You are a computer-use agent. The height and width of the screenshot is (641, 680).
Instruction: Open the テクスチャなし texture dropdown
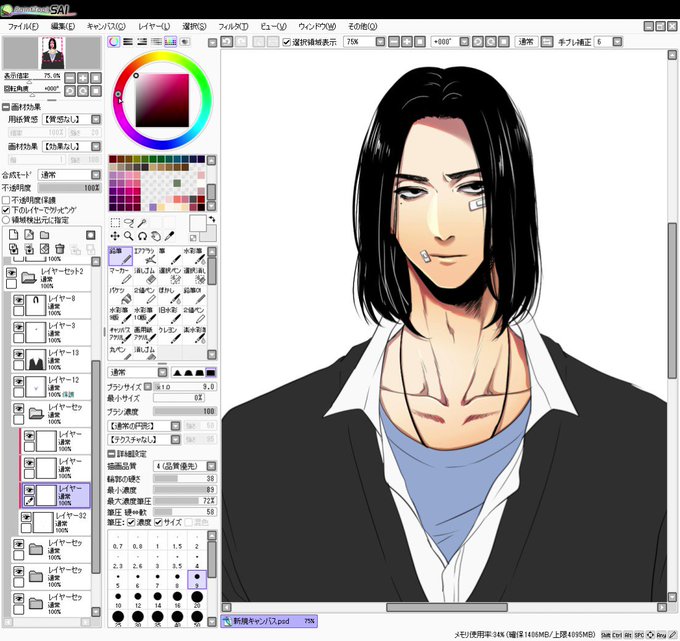175,439
